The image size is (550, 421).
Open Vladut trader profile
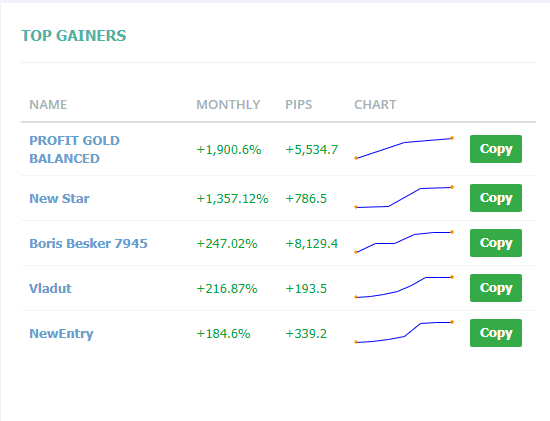click(50, 288)
